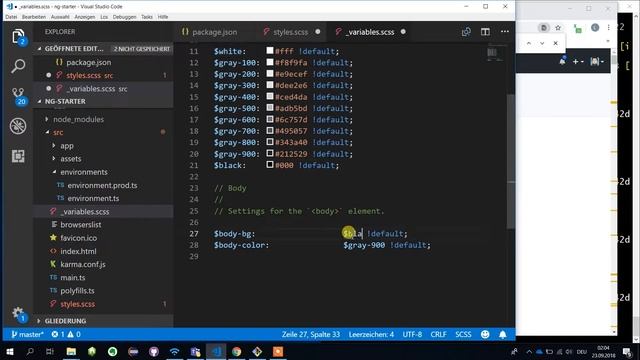The height and width of the screenshot is (360, 640).
Task: Open the editor more actions ellipsis
Action: point(504,32)
